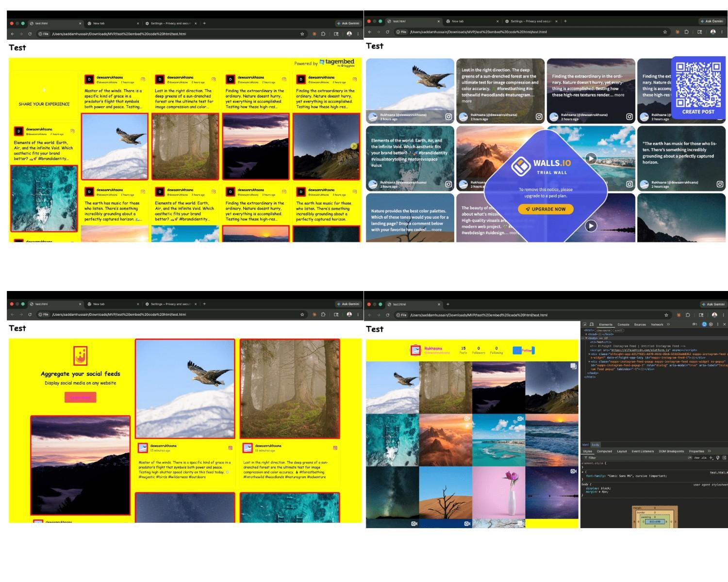Image resolution: width=728 pixels, height=582 pixels.
Task: Click the pink button under 'Aggregate your social feeds'
Action: pos(80,397)
